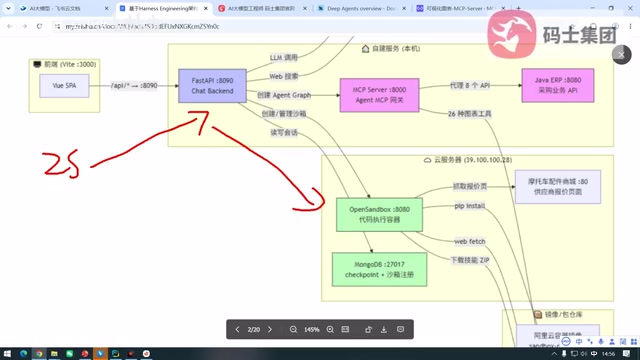
Task: Click the fit-to-original-size icon after zoom
Action: point(345,329)
